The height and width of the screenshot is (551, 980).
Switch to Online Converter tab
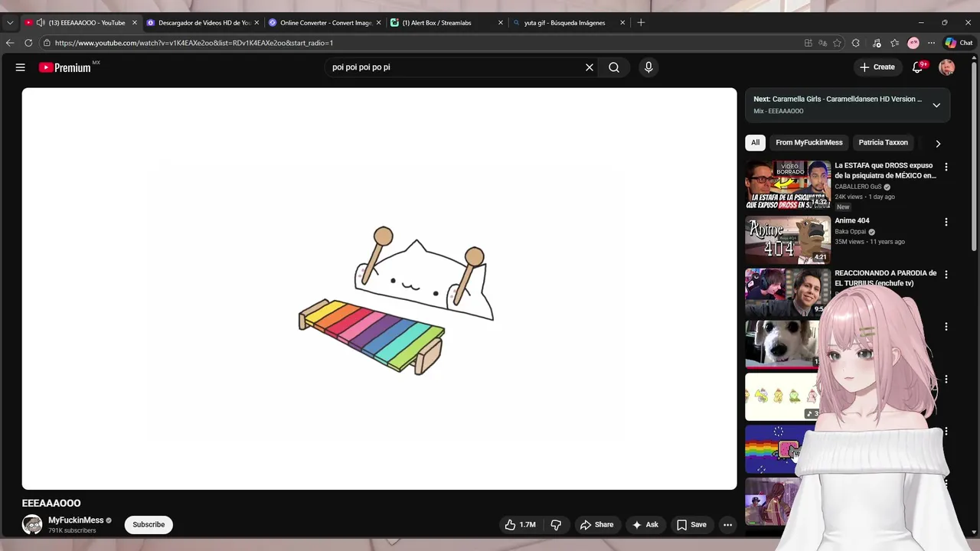(x=325, y=23)
